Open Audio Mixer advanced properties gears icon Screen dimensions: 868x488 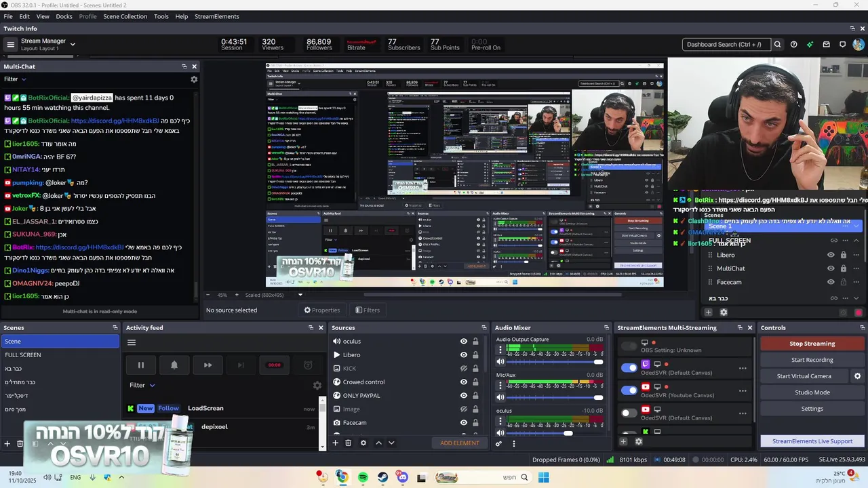coord(498,444)
